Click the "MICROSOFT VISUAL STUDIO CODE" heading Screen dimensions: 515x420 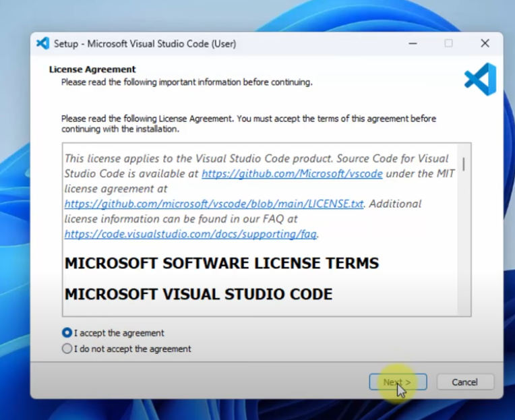pyautogui.click(x=198, y=295)
